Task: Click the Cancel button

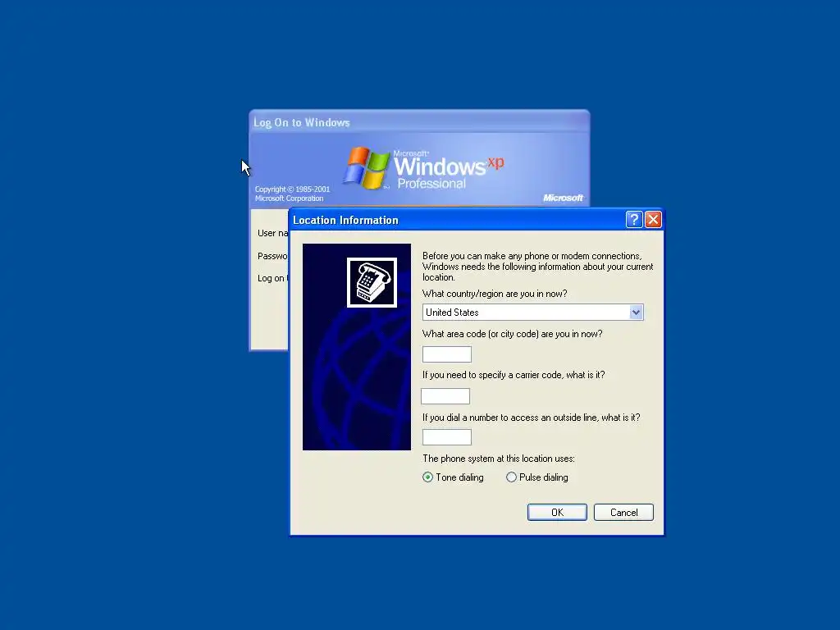Action: coord(623,512)
